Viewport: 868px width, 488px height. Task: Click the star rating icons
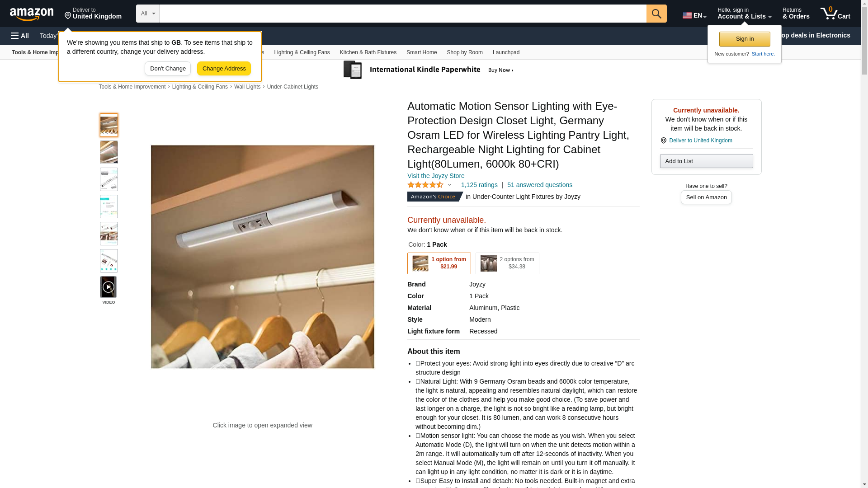(425, 185)
